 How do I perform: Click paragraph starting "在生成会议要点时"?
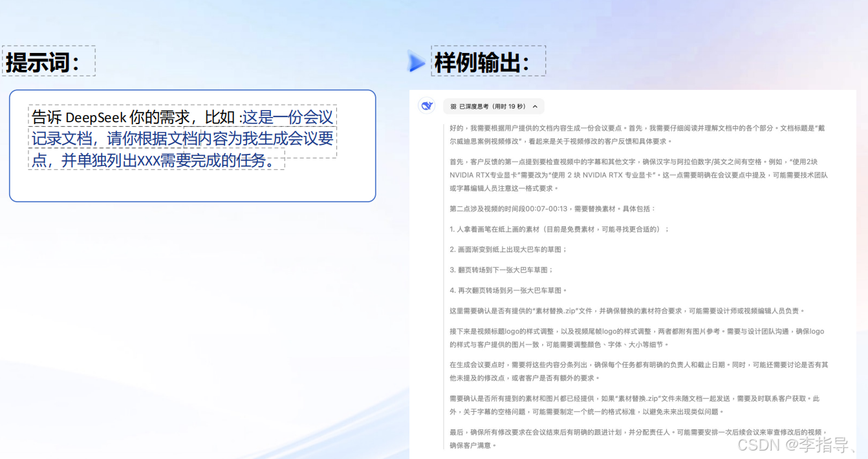pyautogui.click(x=638, y=371)
